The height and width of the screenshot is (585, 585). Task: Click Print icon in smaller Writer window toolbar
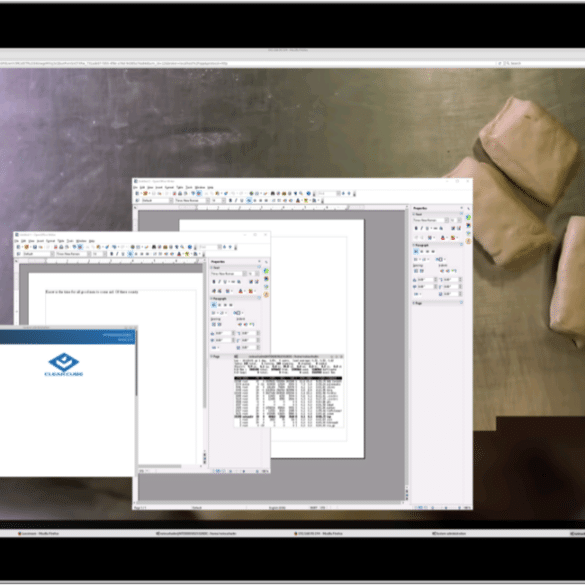pos(61,247)
